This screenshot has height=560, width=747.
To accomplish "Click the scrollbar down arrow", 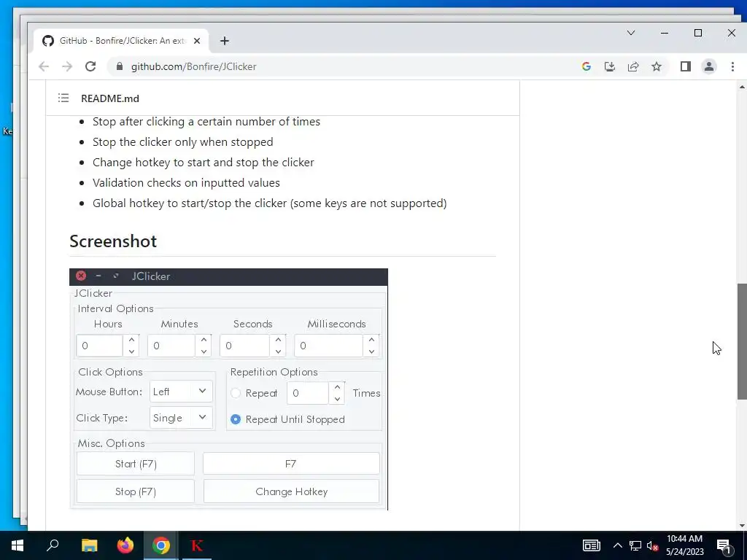I will [x=742, y=526].
